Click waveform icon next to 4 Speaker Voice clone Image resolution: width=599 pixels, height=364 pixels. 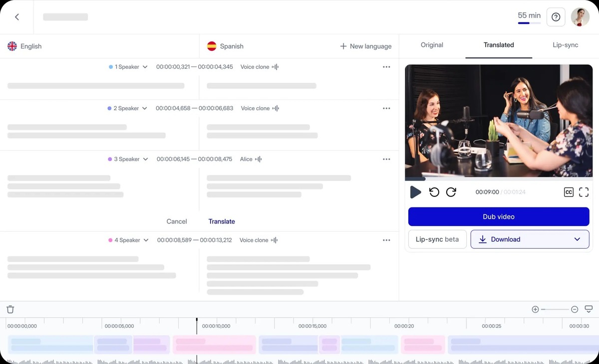click(274, 240)
